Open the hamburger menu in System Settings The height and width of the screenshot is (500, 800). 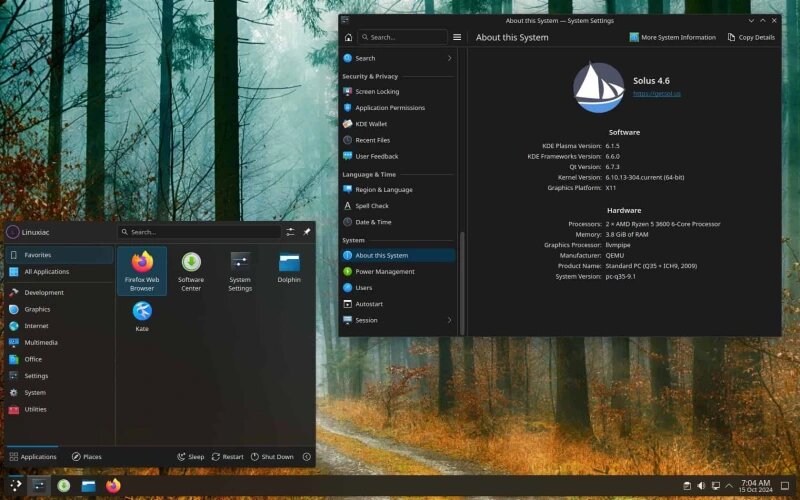tap(457, 37)
